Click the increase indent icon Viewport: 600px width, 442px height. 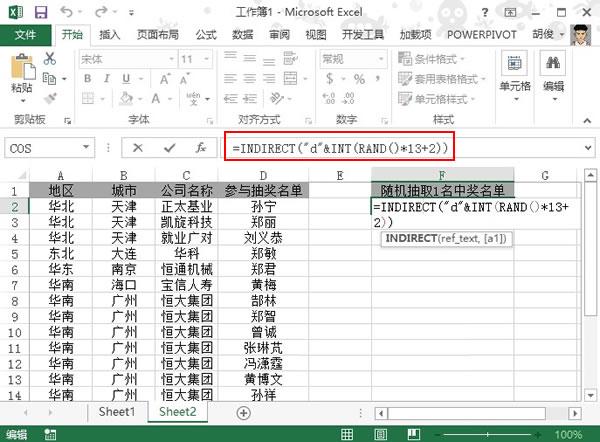click(x=250, y=99)
